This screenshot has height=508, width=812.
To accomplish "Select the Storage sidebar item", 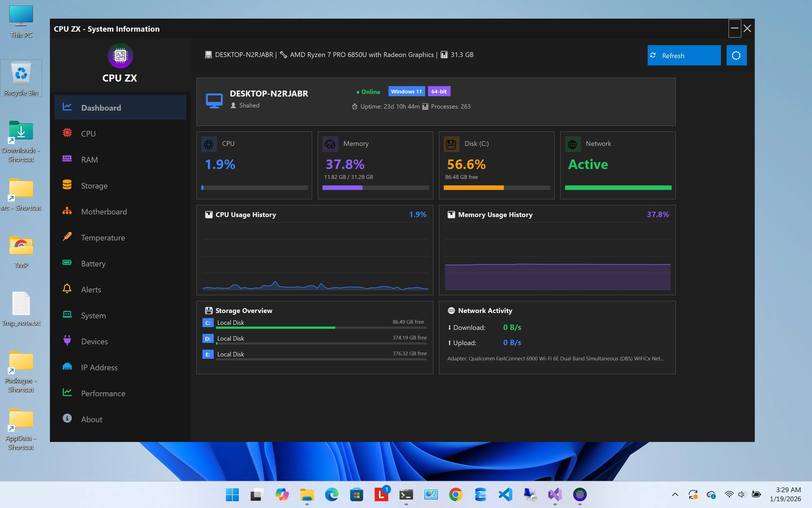I will (120, 185).
